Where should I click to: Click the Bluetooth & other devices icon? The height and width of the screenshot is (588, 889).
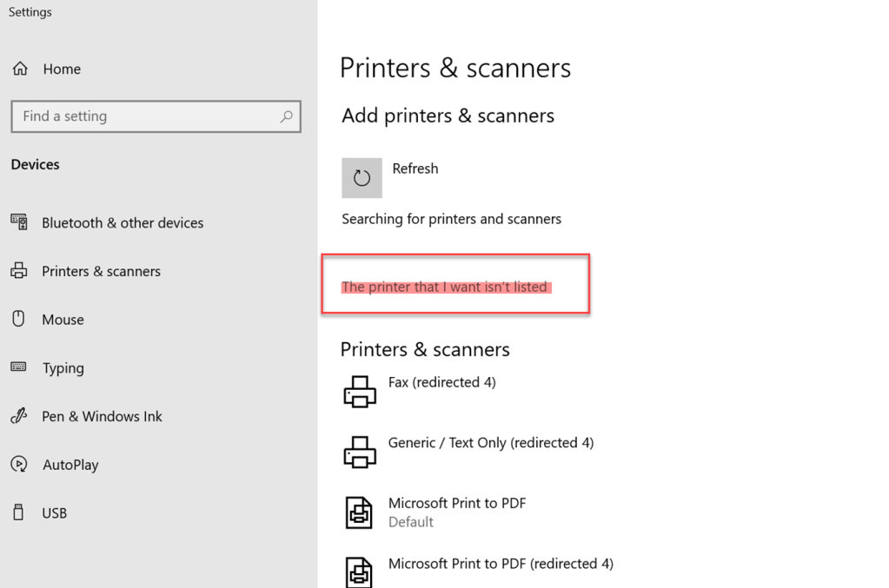point(19,222)
